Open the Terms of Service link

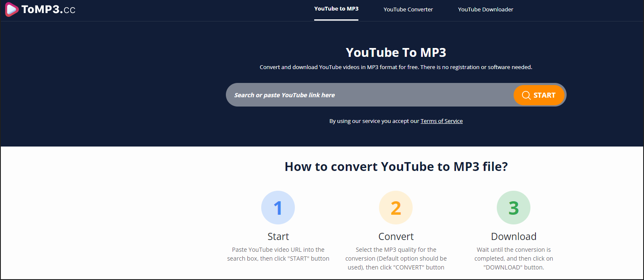click(x=441, y=121)
